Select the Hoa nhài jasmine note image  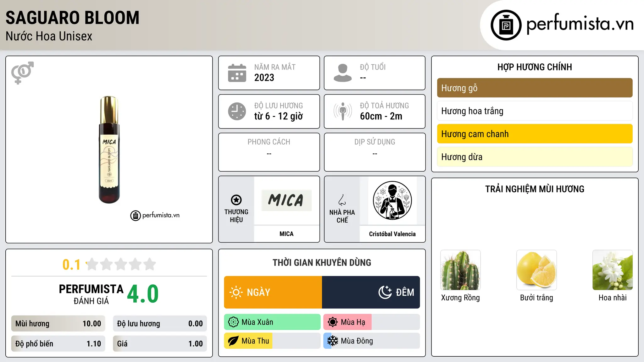613,270
